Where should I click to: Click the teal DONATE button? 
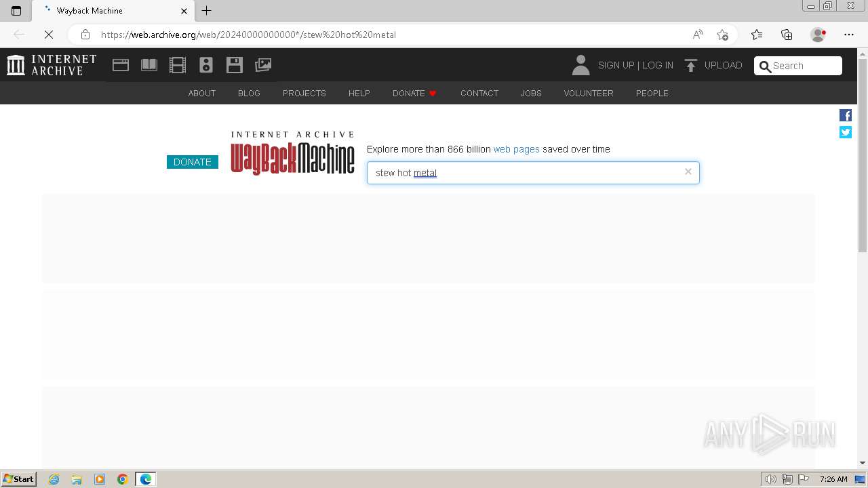click(x=193, y=162)
